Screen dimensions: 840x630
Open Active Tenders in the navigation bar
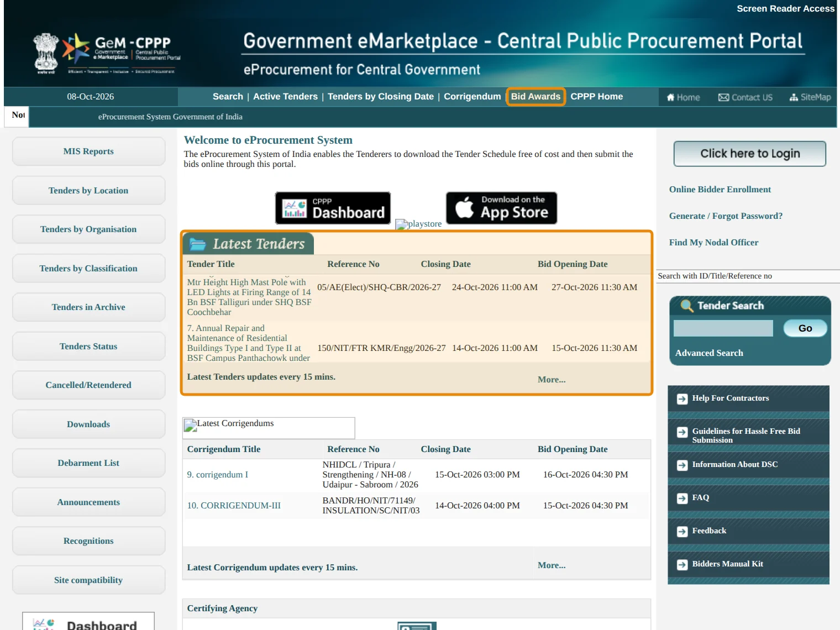(x=285, y=97)
